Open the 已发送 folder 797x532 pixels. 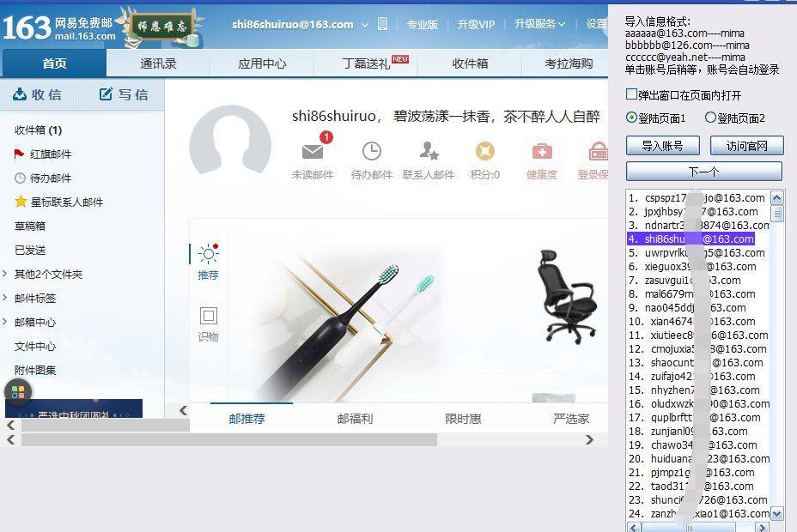click(30, 250)
